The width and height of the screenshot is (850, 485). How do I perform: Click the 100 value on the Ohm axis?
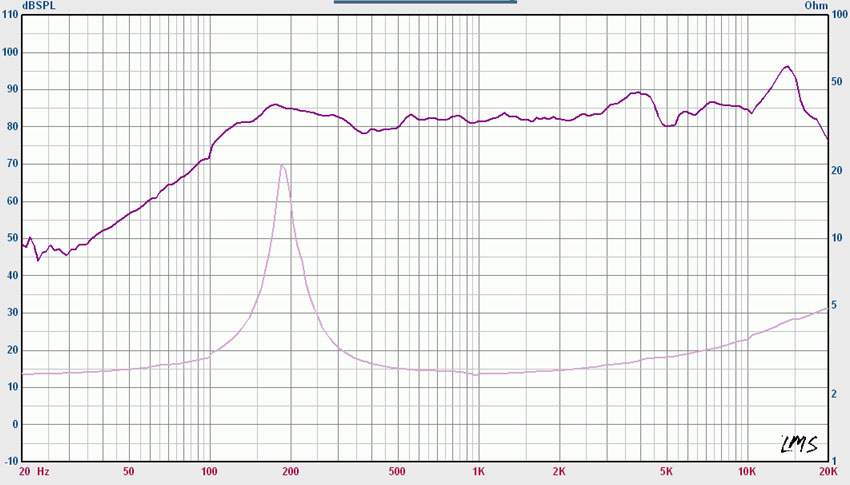(x=838, y=16)
